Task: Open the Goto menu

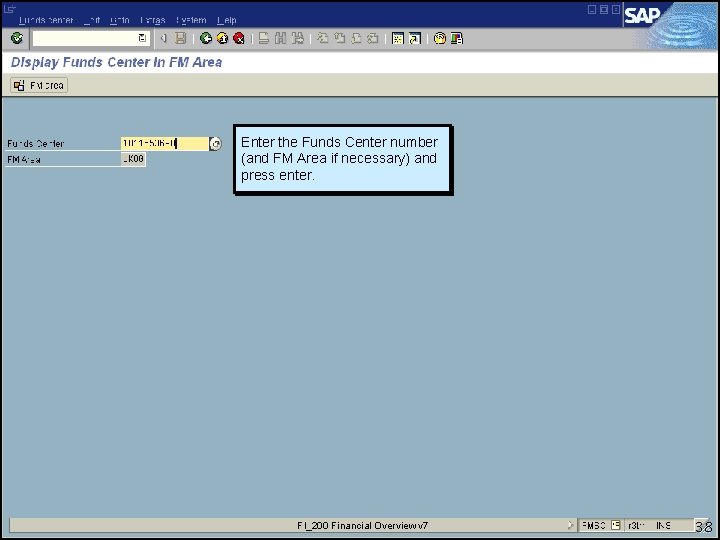Action: click(119, 20)
